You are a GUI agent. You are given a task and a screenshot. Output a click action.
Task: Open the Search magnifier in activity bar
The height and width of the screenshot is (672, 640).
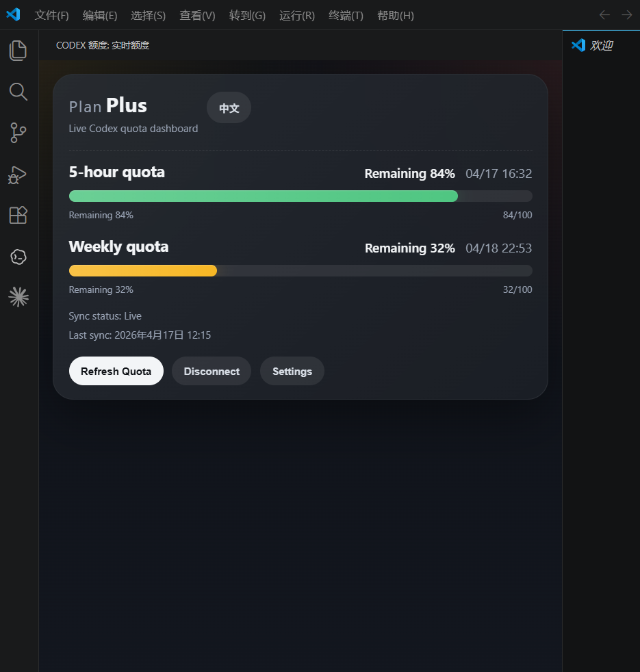click(x=18, y=91)
